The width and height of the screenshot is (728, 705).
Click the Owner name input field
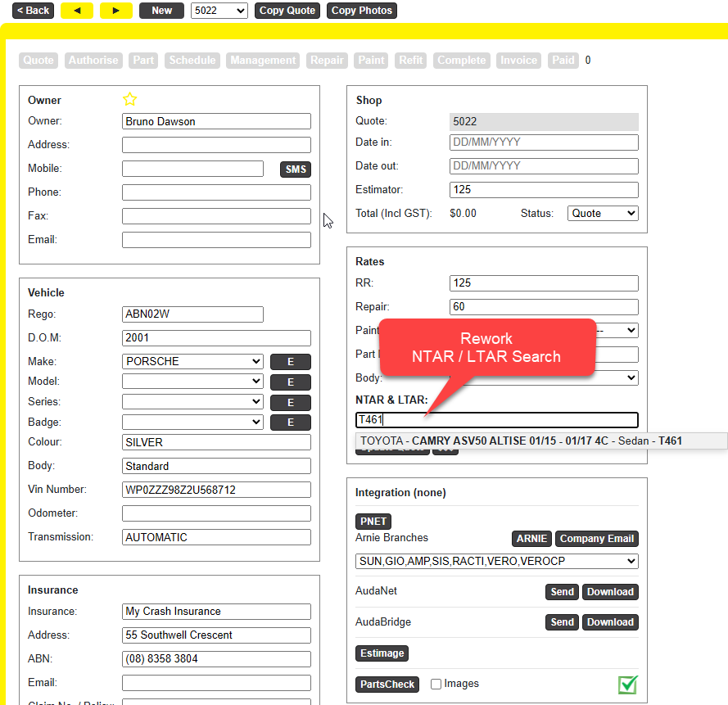[x=216, y=121]
